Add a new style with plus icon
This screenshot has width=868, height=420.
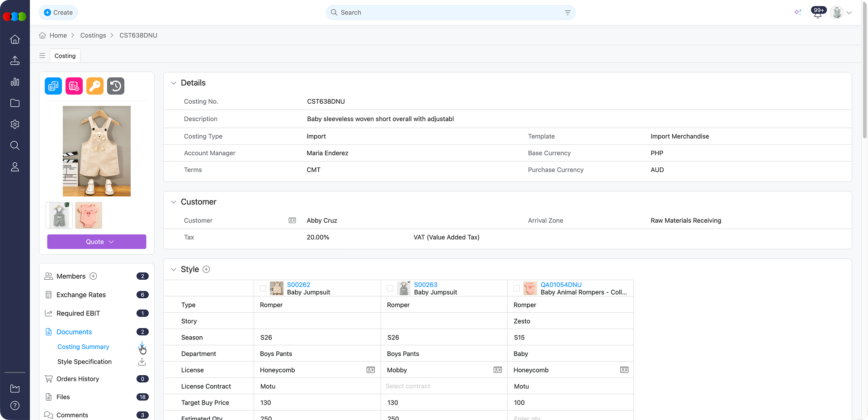[206, 269]
